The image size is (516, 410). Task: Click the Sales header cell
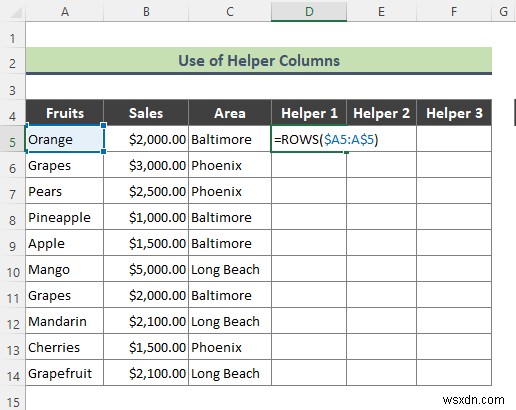point(146,113)
